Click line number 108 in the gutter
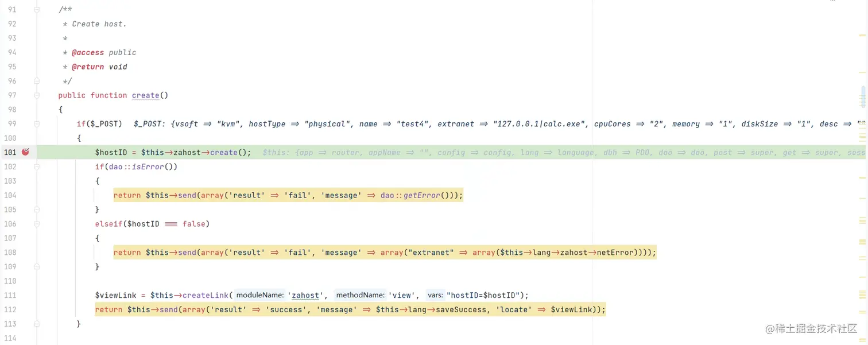Image resolution: width=868 pixels, height=345 pixels. [x=9, y=253]
